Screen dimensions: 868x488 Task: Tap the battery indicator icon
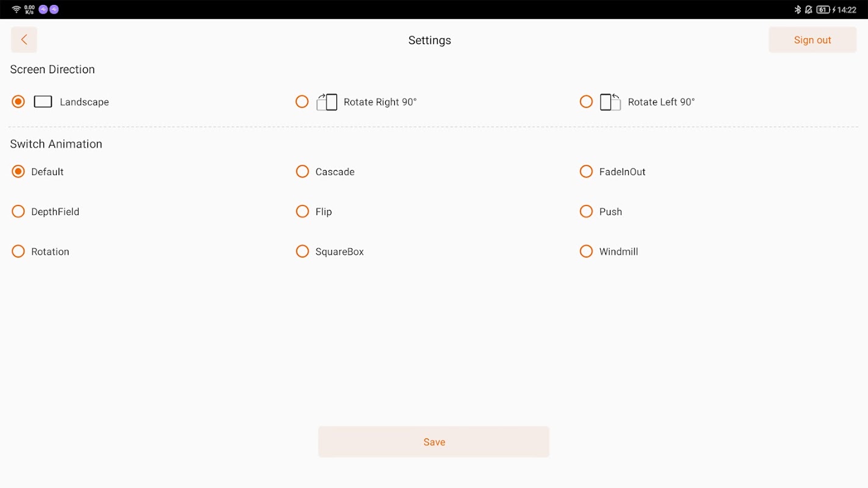(x=823, y=10)
